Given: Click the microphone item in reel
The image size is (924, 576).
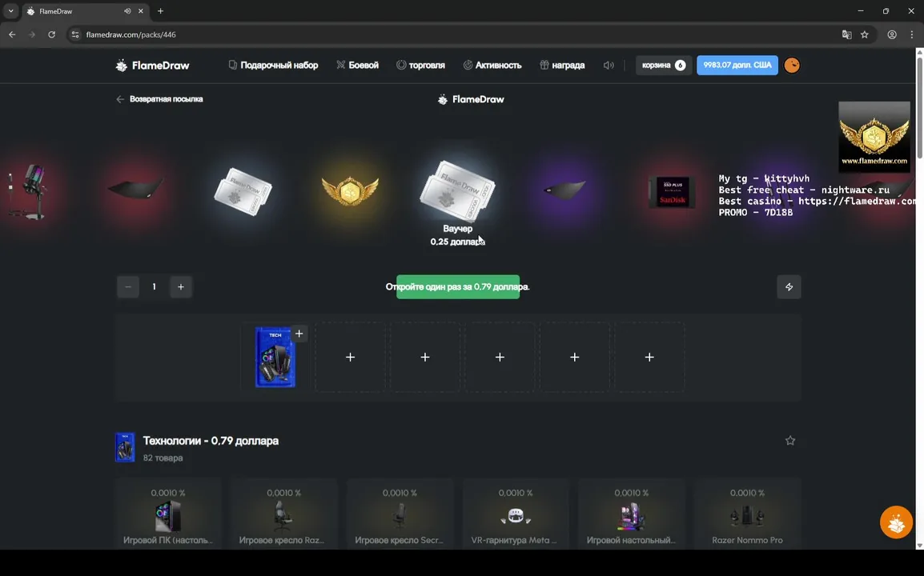Looking at the screenshot, I should [x=27, y=191].
